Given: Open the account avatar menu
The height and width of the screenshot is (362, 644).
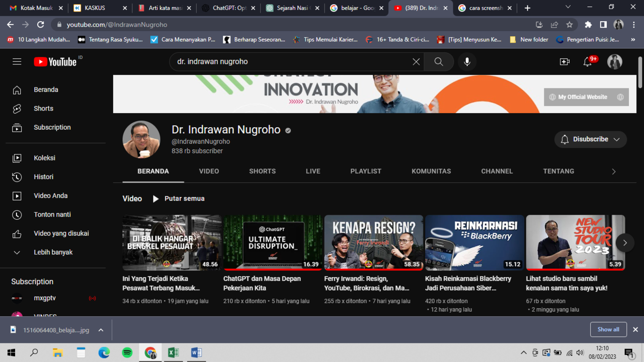Looking at the screenshot, I should click(615, 61).
